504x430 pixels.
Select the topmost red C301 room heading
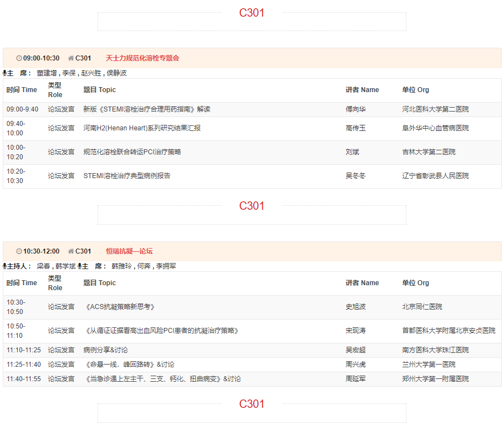tap(252, 13)
